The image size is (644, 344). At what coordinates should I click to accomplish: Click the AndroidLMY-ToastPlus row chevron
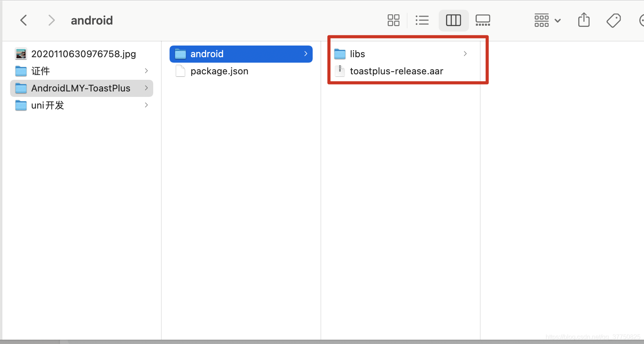[x=146, y=88]
